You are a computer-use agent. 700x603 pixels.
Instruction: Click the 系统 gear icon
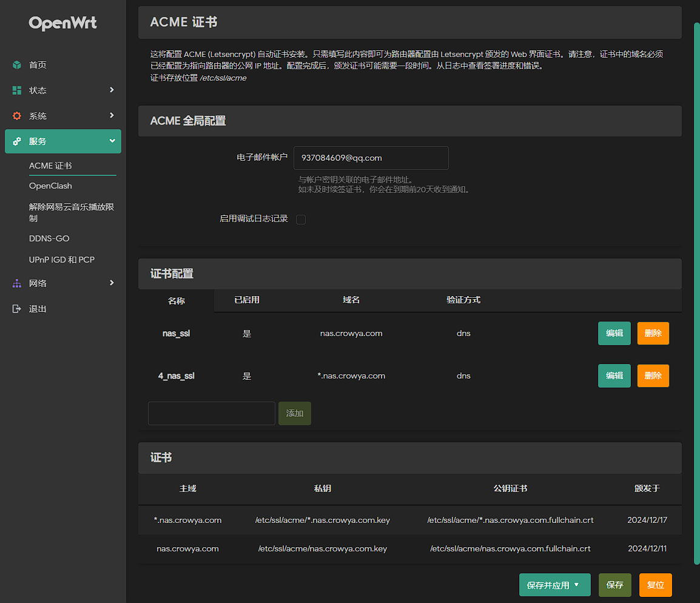click(17, 116)
